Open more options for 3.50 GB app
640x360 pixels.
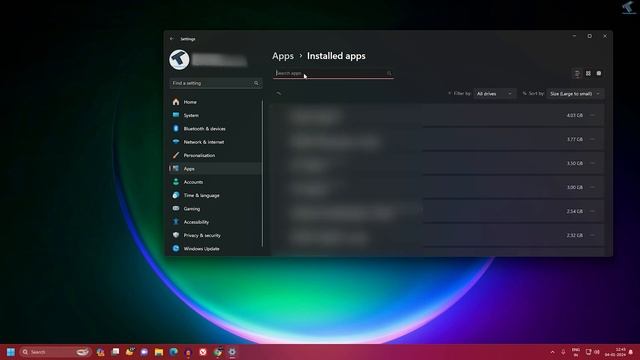tap(593, 163)
